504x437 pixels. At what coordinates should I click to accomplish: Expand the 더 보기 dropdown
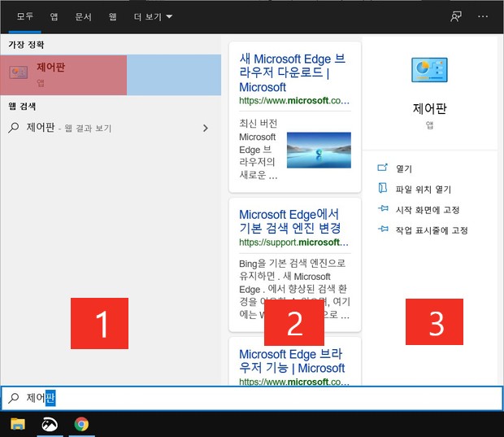pyautogui.click(x=153, y=16)
